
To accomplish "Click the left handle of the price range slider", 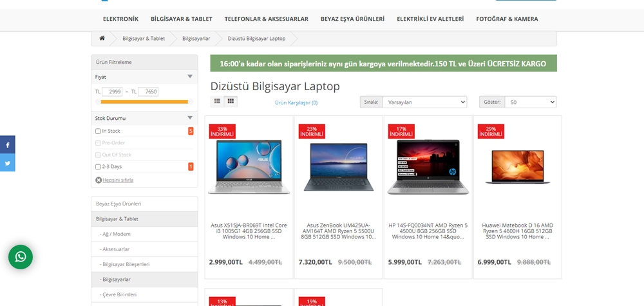I will coord(98,102).
